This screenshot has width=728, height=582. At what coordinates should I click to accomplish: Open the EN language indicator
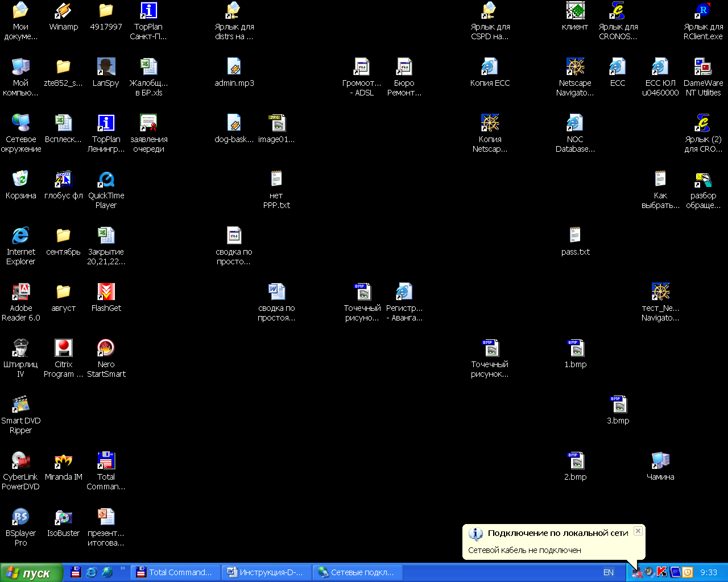pos(609,572)
